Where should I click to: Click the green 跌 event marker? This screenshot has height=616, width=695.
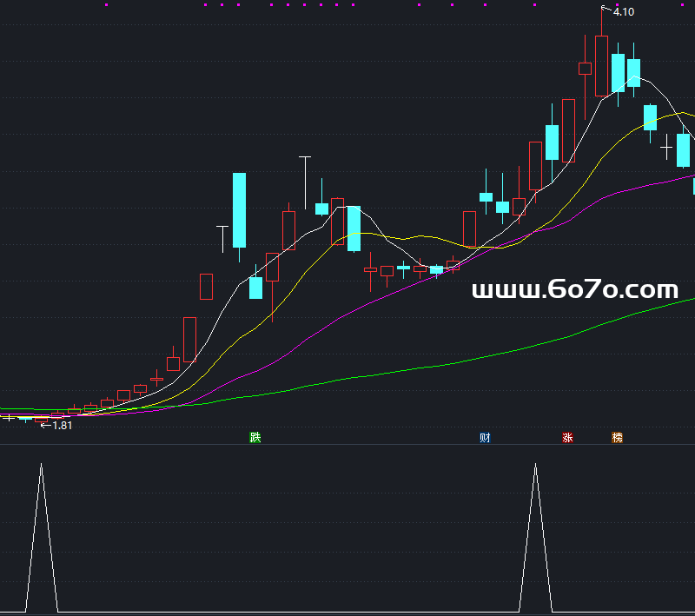pos(255,438)
